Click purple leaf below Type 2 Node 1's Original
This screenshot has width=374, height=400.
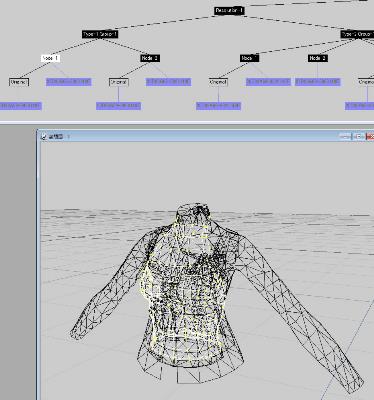tap(218, 106)
